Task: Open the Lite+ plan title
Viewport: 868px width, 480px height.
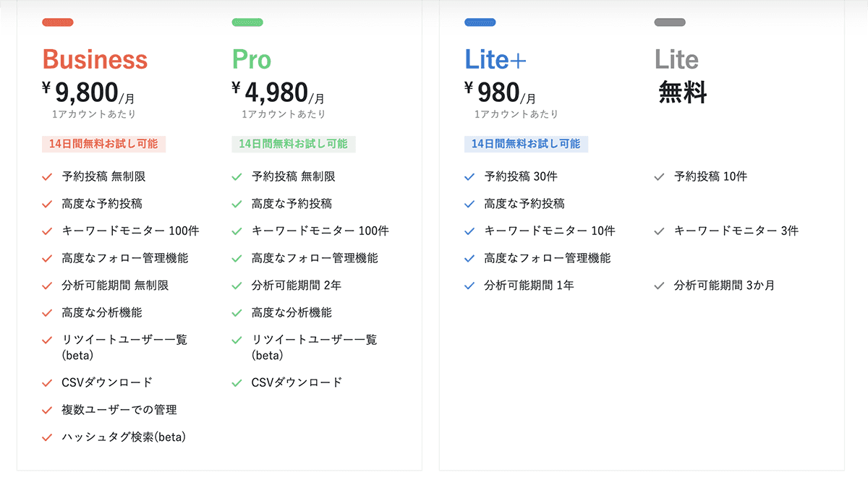Action: point(495,59)
